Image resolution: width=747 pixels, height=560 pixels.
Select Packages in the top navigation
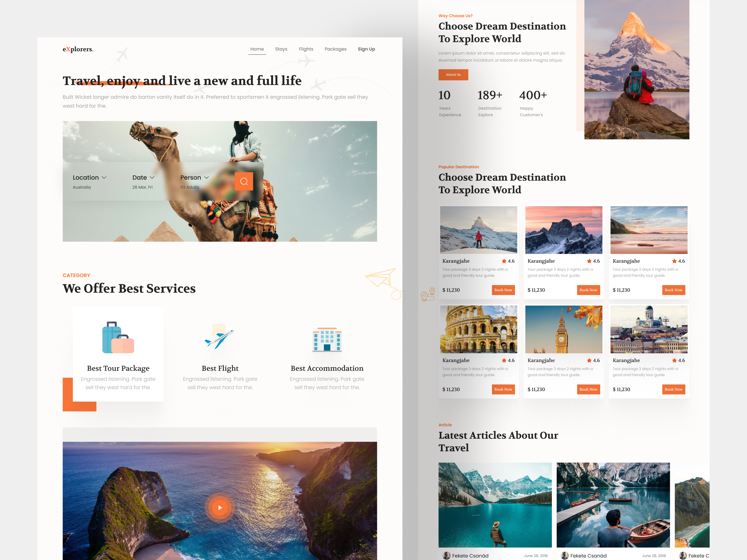click(x=335, y=49)
